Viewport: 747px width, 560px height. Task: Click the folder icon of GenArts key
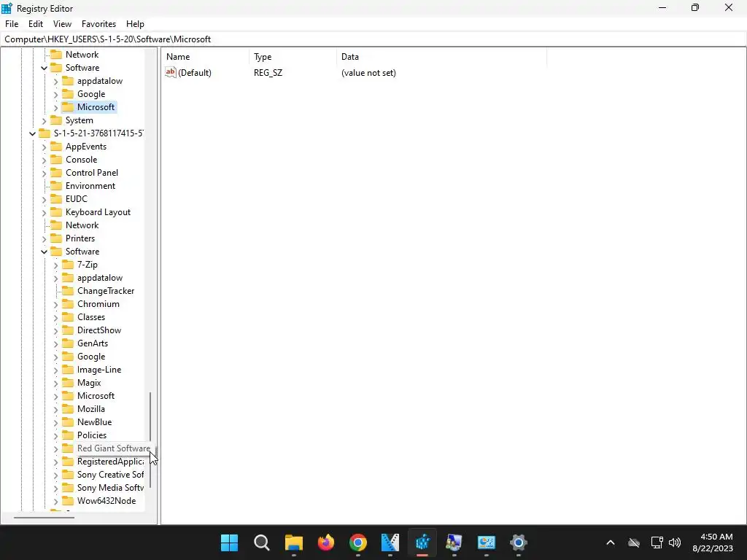pyautogui.click(x=68, y=343)
